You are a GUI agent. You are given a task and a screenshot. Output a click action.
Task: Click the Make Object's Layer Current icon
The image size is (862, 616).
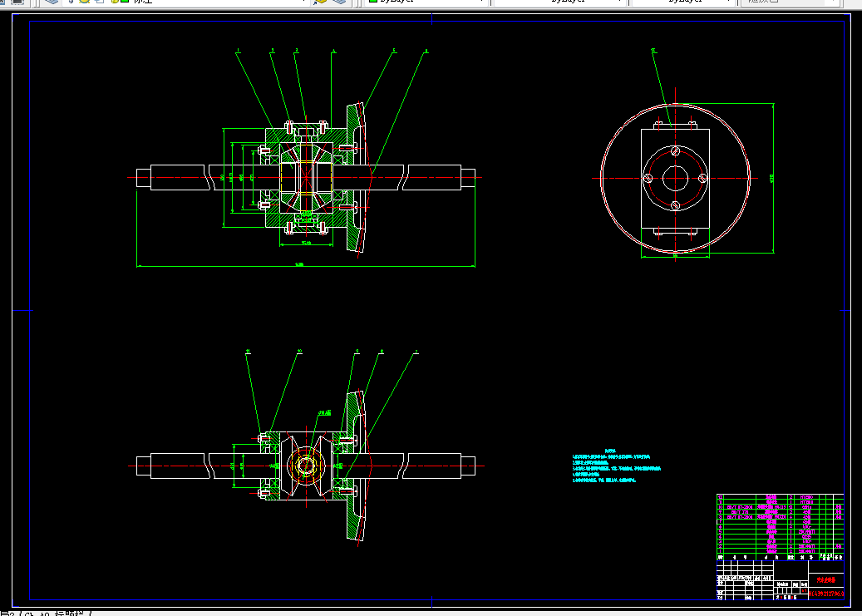(x=320, y=2)
